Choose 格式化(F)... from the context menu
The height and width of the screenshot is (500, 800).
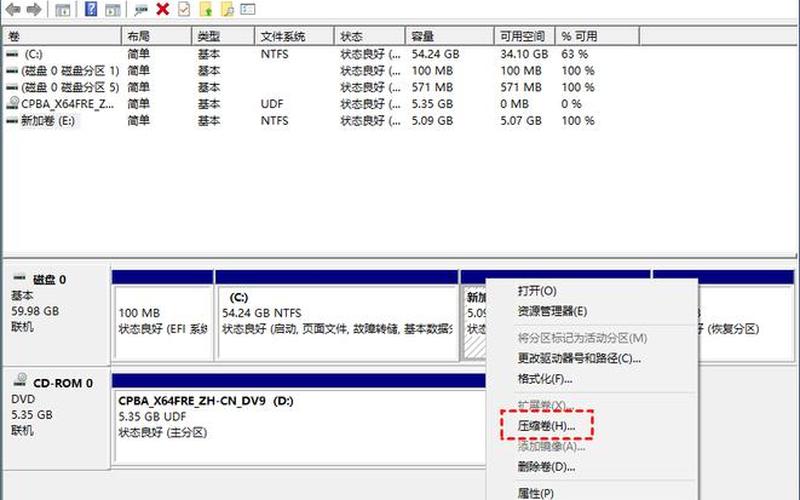545,379
